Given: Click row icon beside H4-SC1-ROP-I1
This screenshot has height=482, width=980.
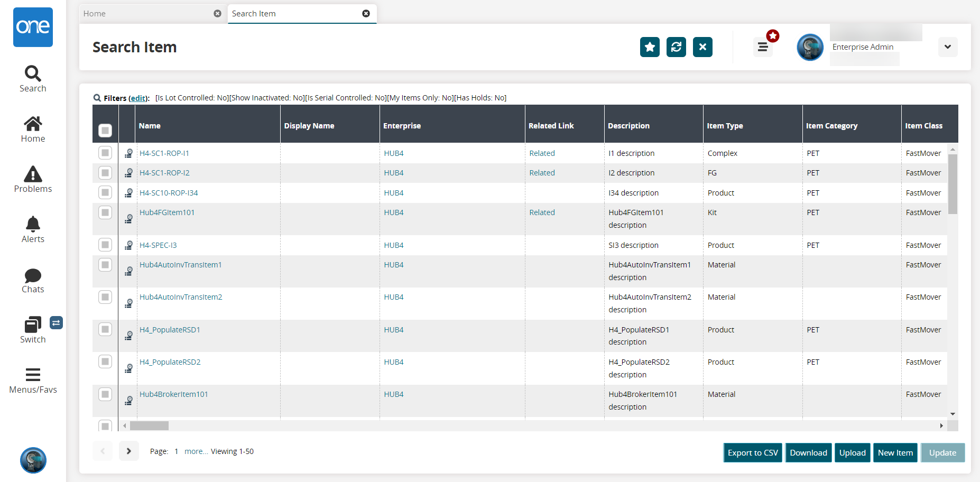Looking at the screenshot, I should point(128,154).
